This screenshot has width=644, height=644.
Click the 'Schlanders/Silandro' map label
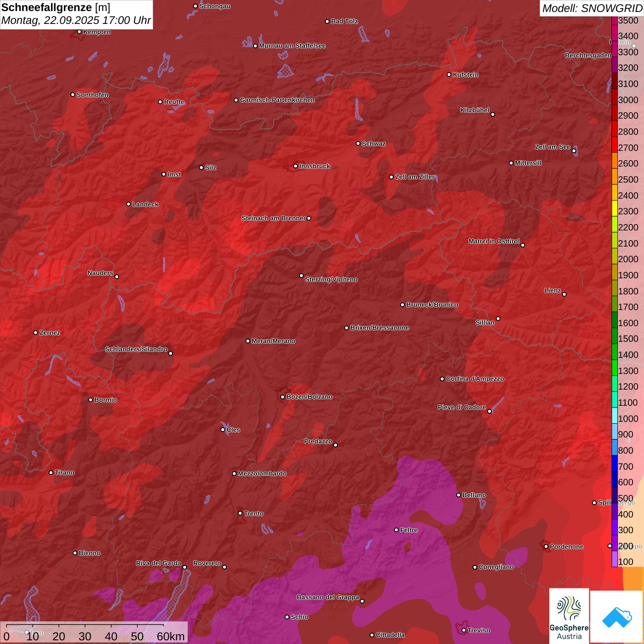(136, 350)
